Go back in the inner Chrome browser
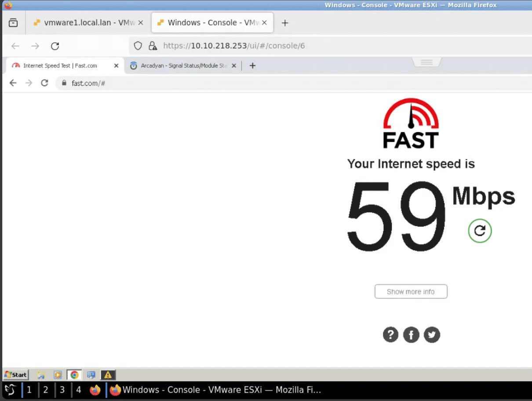This screenshot has width=532, height=401. coord(13,83)
